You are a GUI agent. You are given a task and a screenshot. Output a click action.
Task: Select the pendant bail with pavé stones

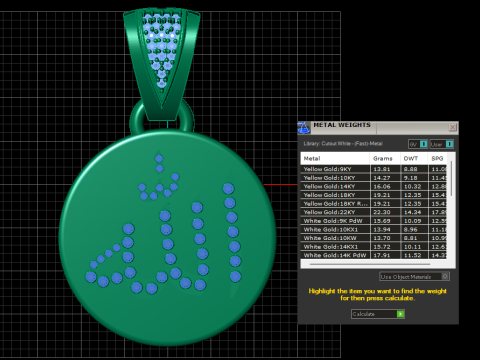[162, 63]
